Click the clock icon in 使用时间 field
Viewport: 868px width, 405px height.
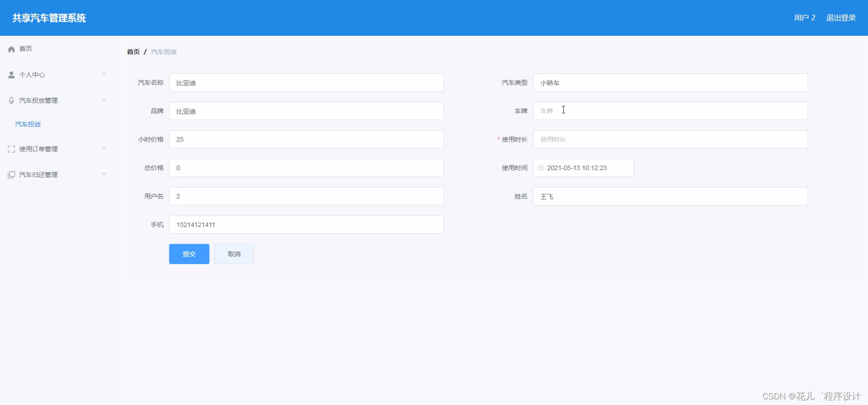[x=541, y=168]
